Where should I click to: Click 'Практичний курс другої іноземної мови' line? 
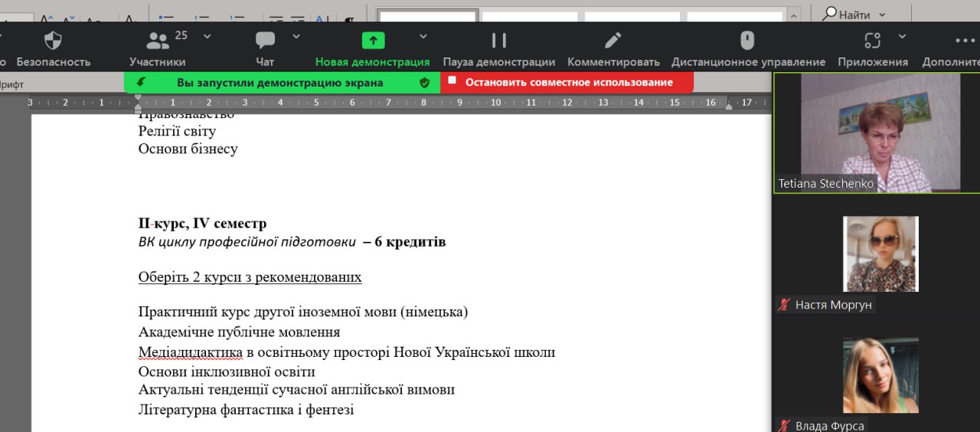pos(303,312)
